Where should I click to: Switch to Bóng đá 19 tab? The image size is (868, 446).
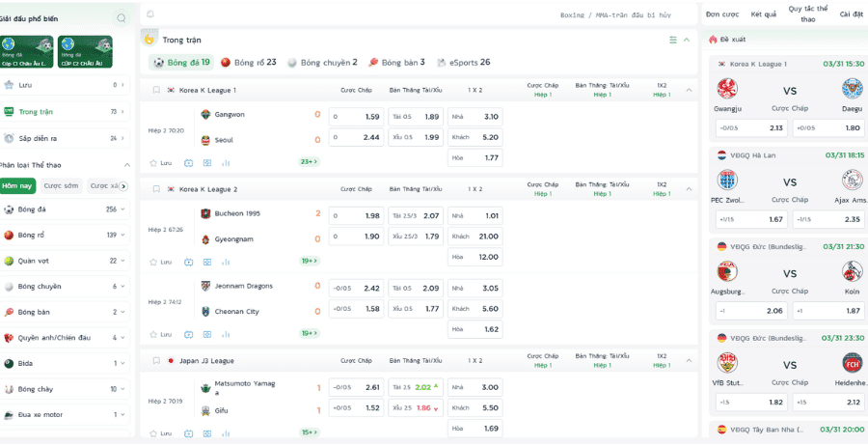181,63
